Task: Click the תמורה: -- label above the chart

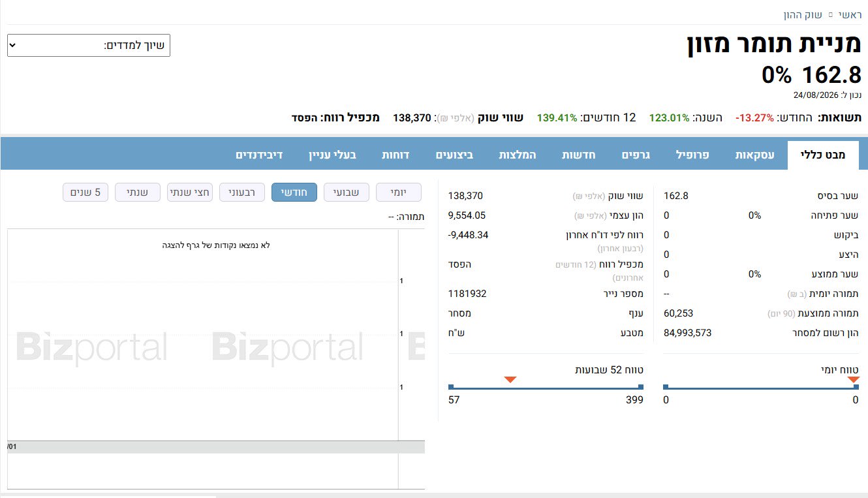Action: (406, 217)
